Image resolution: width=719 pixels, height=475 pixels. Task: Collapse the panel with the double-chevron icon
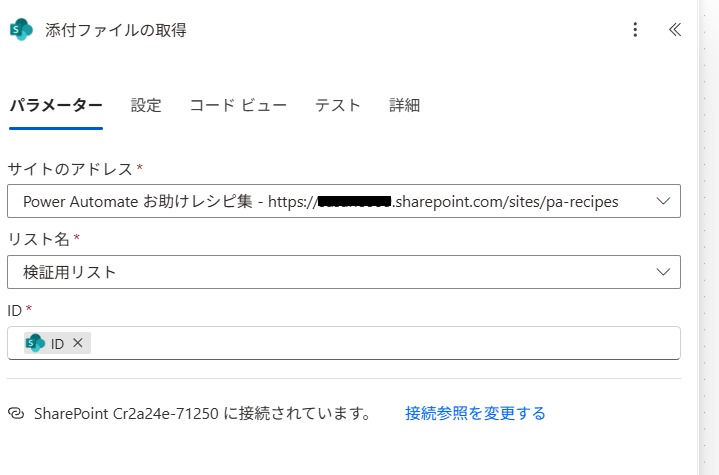click(675, 30)
